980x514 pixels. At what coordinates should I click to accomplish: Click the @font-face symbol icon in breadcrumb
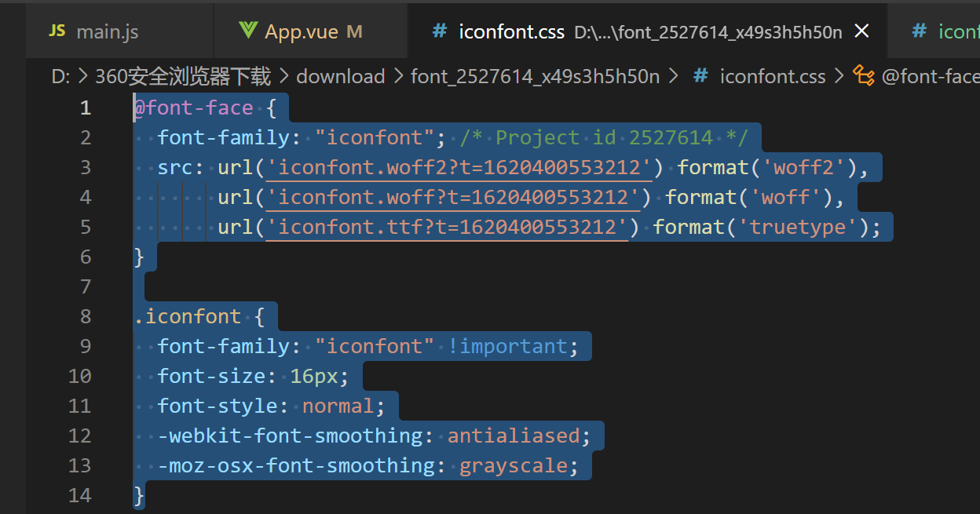coord(864,75)
